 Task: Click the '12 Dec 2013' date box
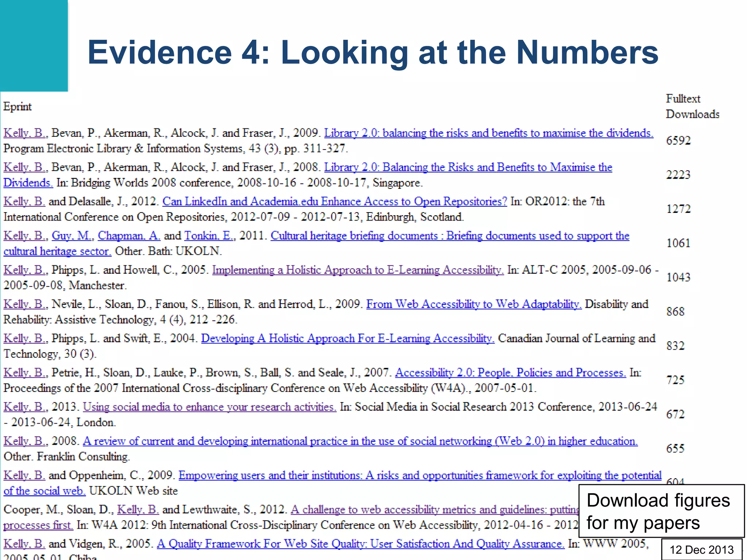tap(701, 549)
